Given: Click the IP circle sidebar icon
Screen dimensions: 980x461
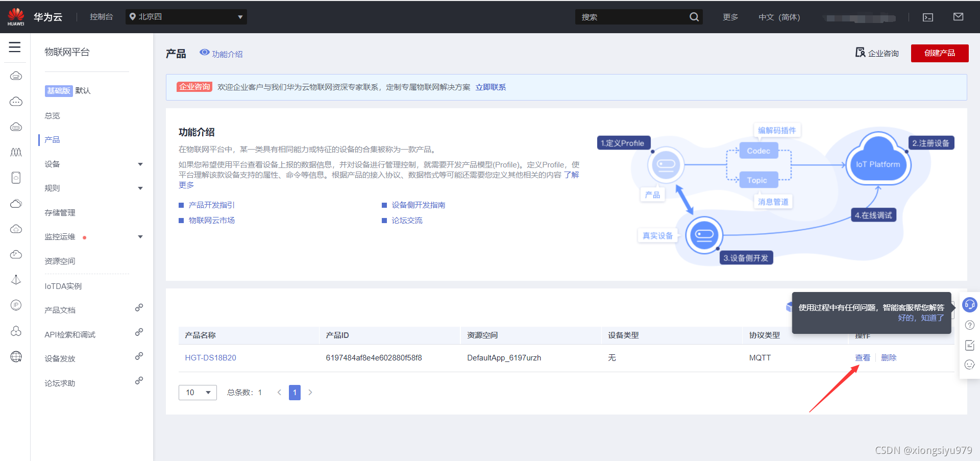Looking at the screenshot, I should coord(16,305).
